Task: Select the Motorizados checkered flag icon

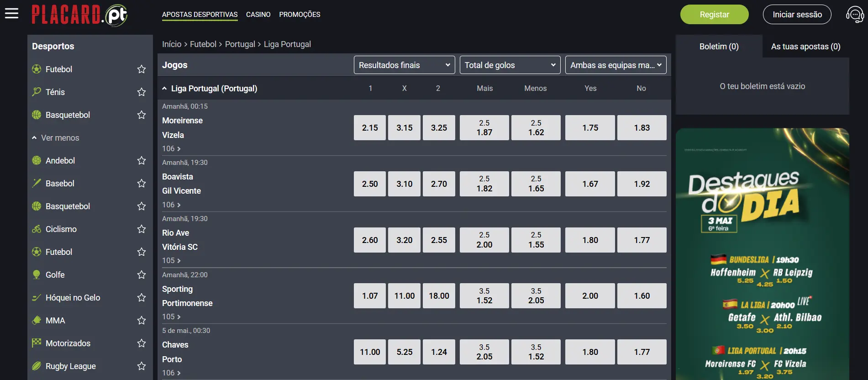Action: point(37,343)
